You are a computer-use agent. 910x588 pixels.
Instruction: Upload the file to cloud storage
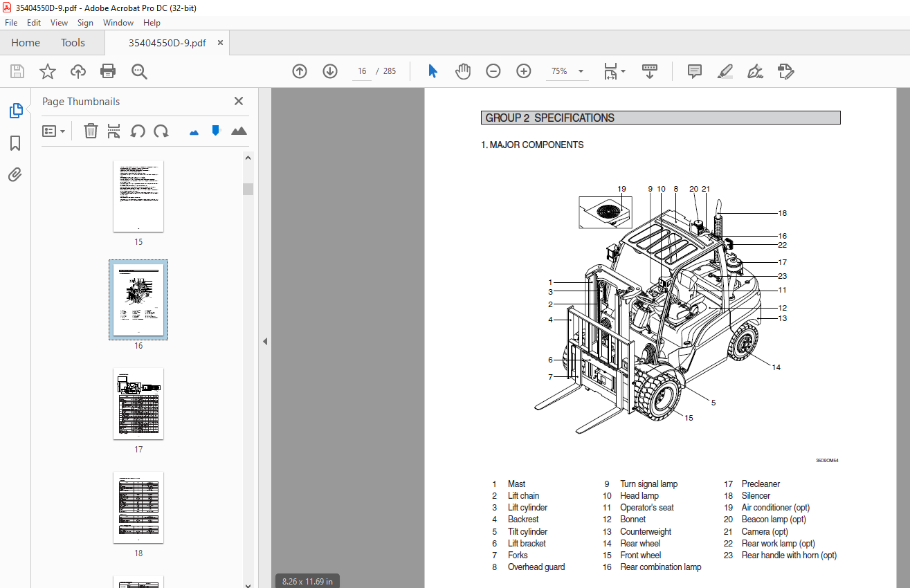pyautogui.click(x=78, y=71)
